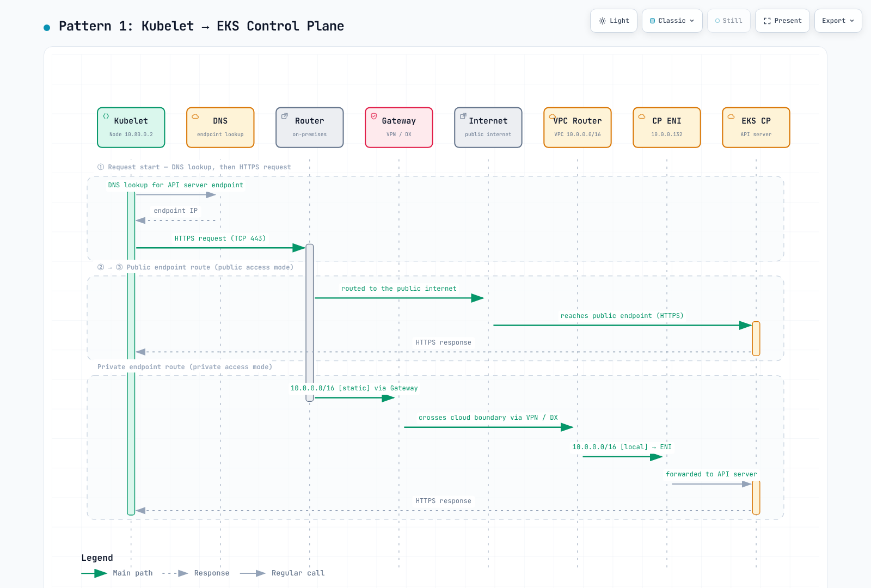Click 'reaches public endpoint (HTTPS)' label

(622, 316)
